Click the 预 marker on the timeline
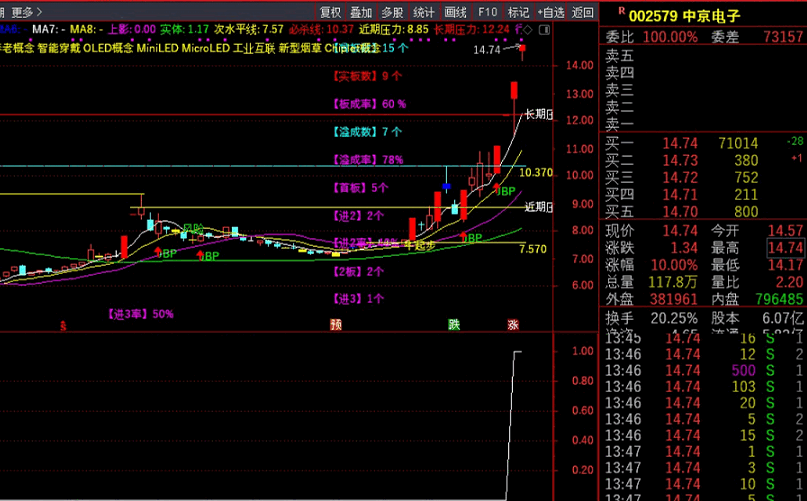Screen dimensions: 807x501 (x=336, y=324)
